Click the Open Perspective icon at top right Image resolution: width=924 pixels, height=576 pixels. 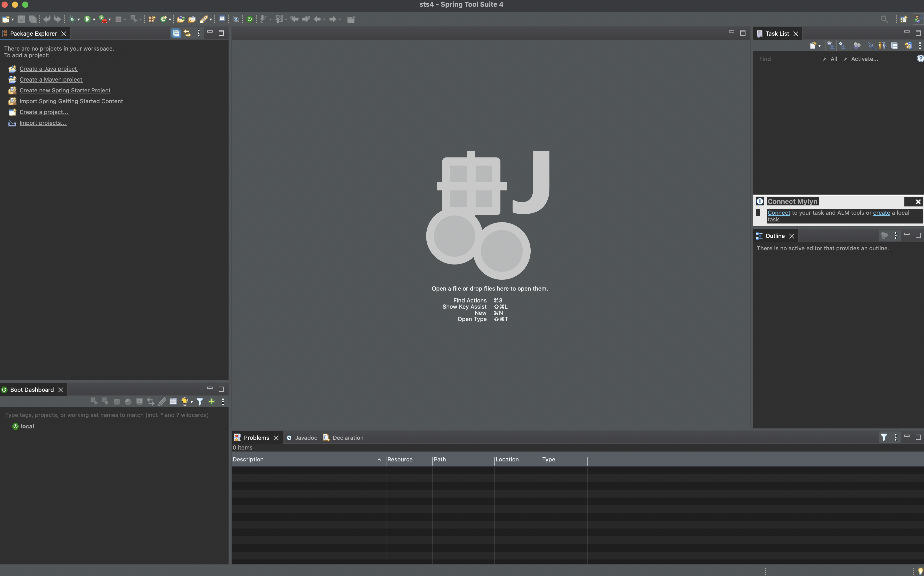coord(903,19)
